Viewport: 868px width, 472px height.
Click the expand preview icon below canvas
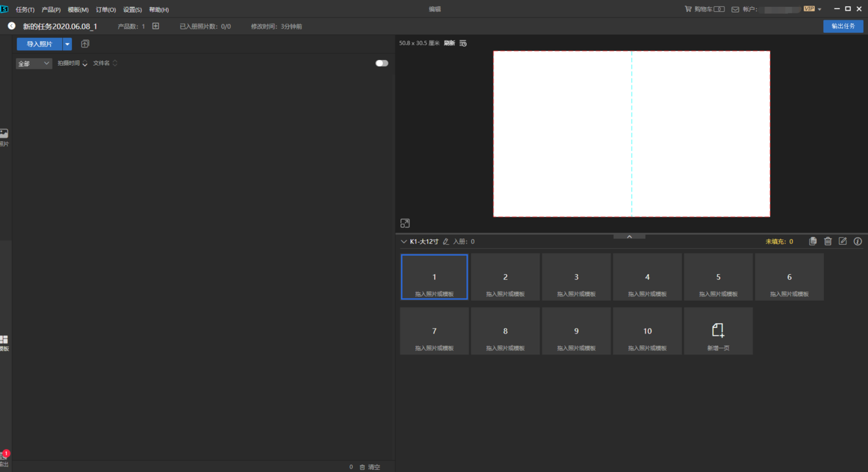[x=405, y=223]
